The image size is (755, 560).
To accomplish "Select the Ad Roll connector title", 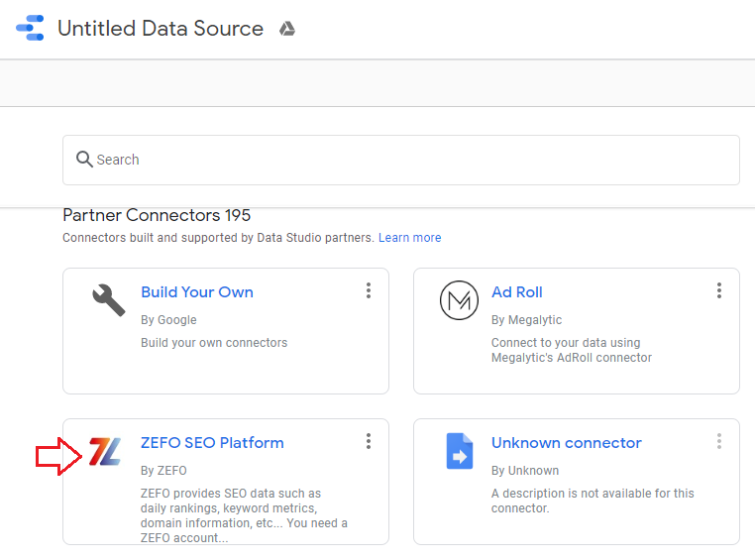I will click(516, 292).
